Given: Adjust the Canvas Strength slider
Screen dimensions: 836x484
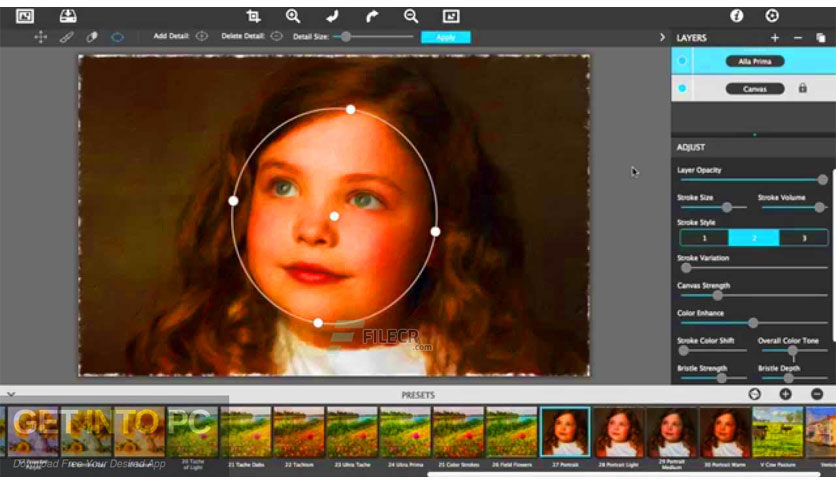Looking at the screenshot, I should pyautogui.click(x=752, y=295).
